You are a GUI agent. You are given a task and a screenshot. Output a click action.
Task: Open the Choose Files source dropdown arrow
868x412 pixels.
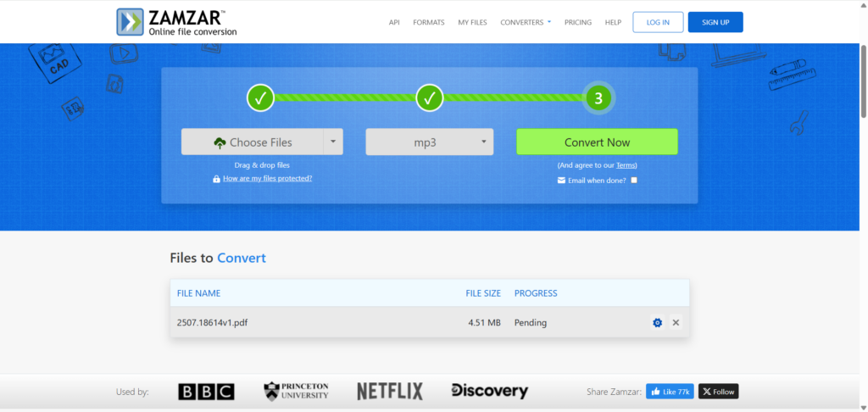tap(333, 142)
